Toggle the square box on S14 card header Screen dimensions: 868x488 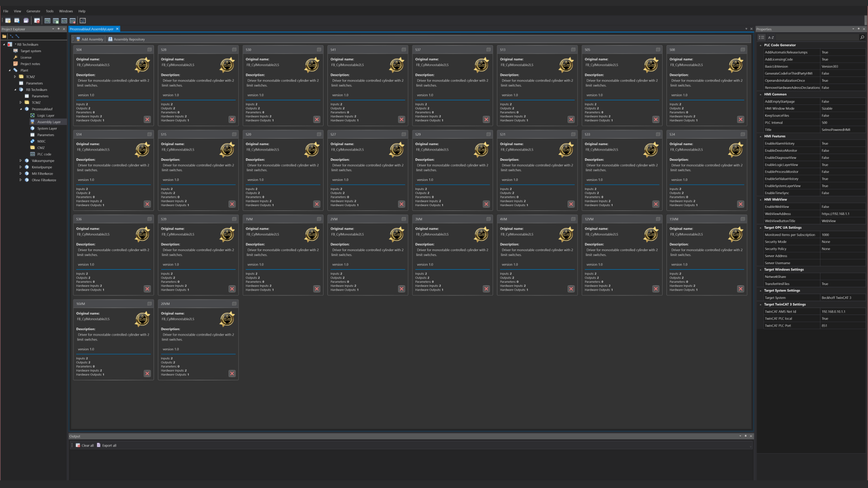pos(149,134)
